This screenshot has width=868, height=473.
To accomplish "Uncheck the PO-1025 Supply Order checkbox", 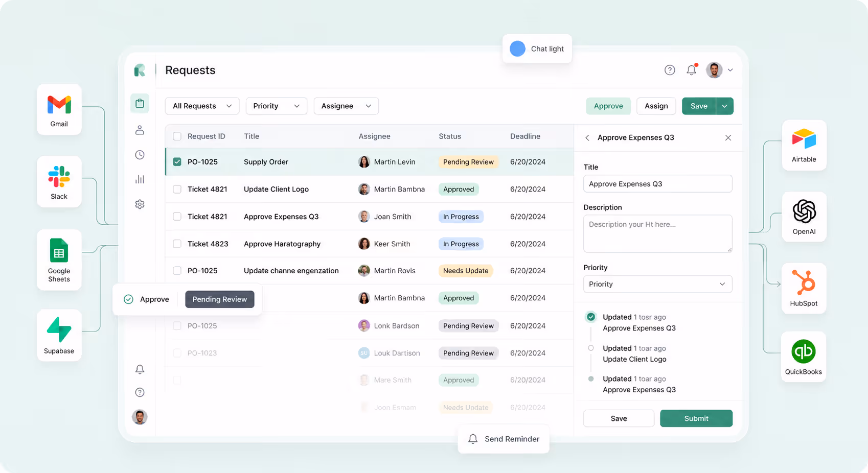I will click(x=177, y=162).
